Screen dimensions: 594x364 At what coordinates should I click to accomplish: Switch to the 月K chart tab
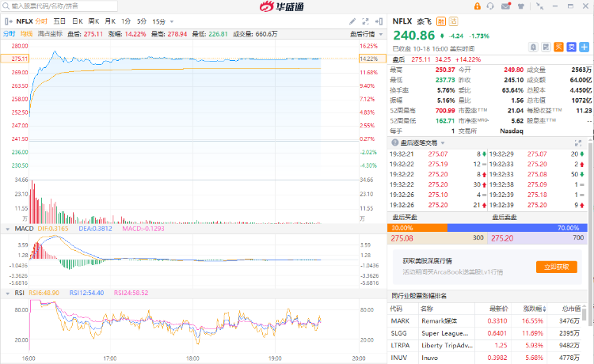(110, 21)
